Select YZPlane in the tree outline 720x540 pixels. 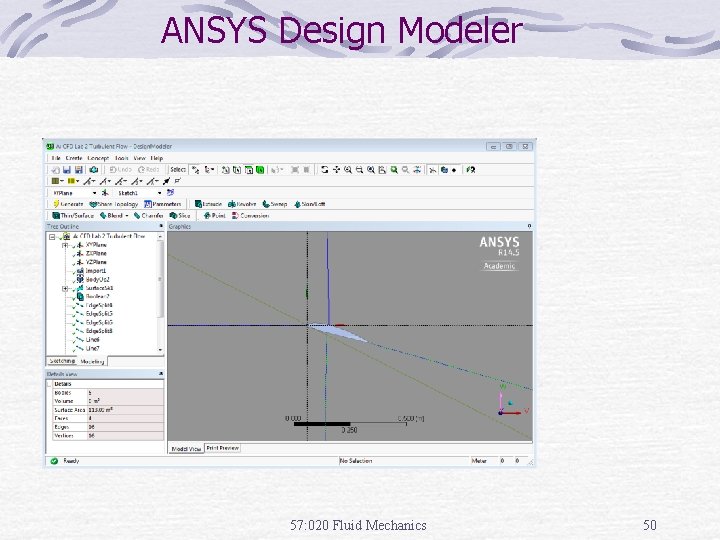pos(96,262)
